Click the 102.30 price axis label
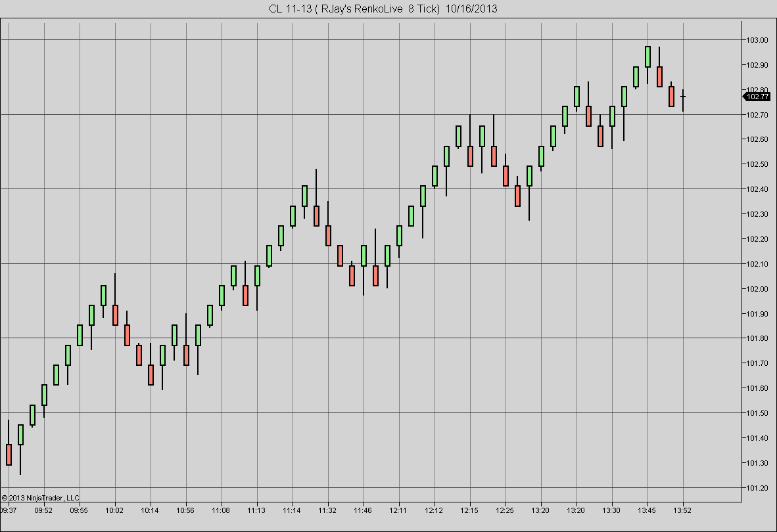Screen dimensions: 777x532 pyautogui.click(x=757, y=214)
